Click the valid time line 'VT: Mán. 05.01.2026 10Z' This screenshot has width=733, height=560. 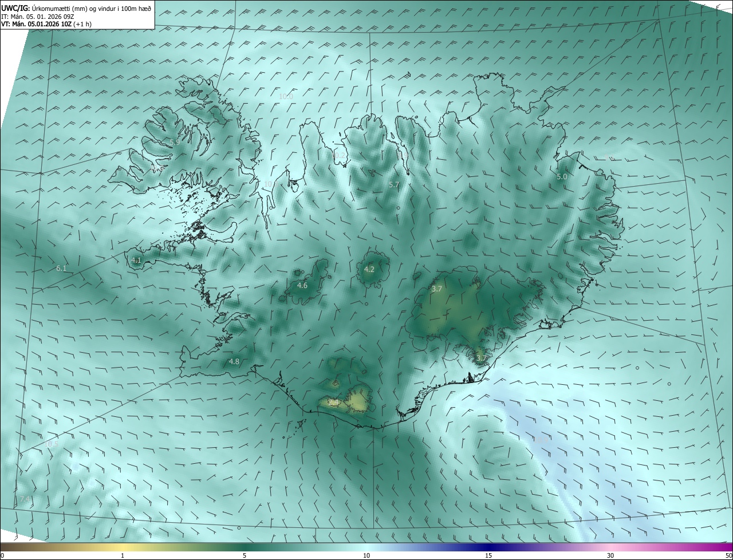(36, 25)
